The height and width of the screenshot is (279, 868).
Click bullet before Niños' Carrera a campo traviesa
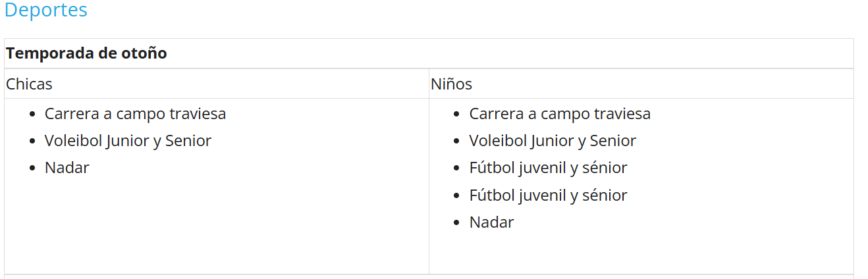pyautogui.click(x=458, y=114)
